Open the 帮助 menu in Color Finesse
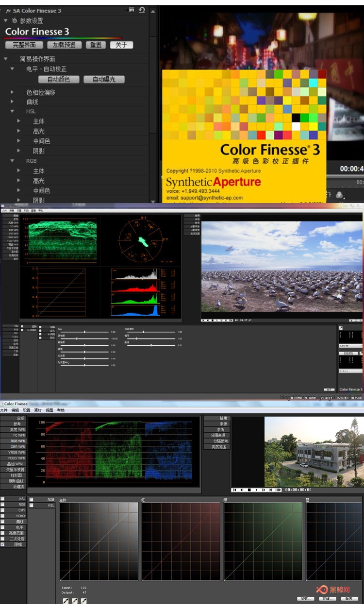The image size is (364, 609). point(61,410)
